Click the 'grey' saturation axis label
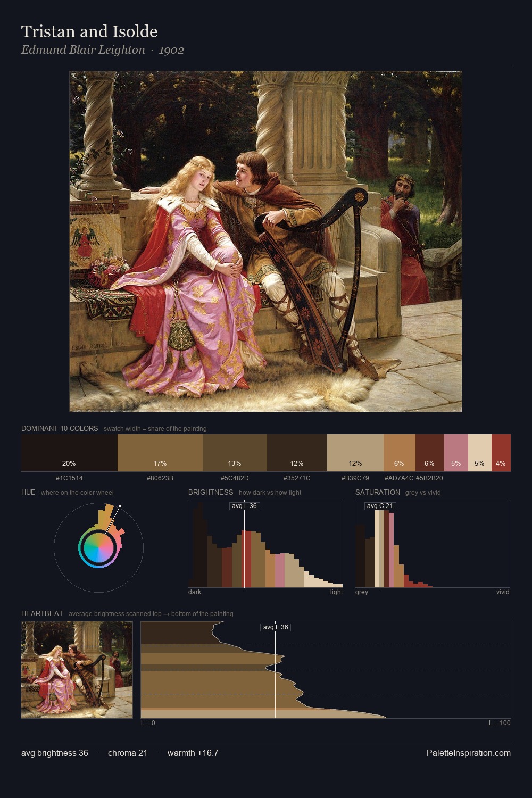Screen dimensions: 532x798 362,592
